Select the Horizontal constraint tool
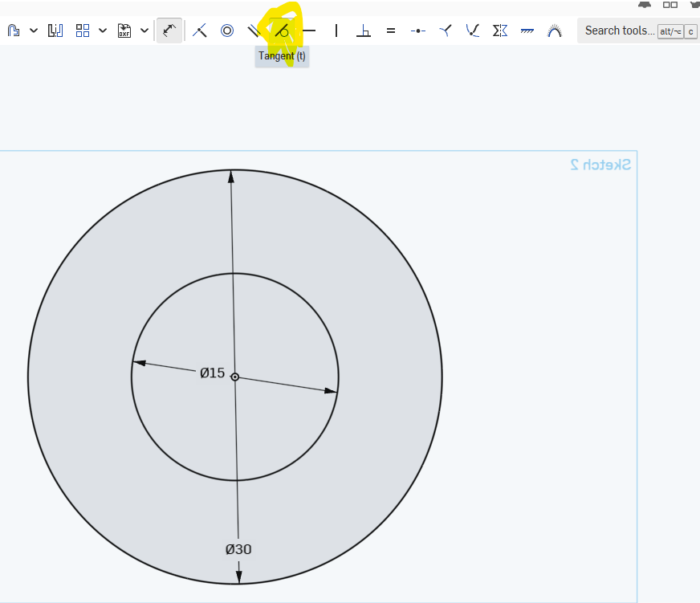The image size is (700, 603). pyautogui.click(x=309, y=31)
